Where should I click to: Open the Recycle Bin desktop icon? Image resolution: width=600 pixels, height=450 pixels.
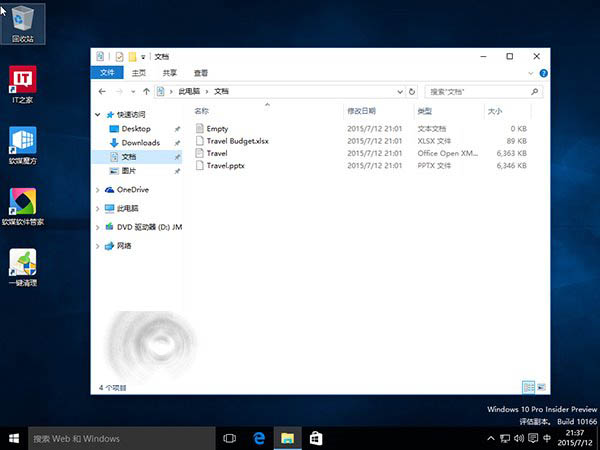[x=23, y=24]
